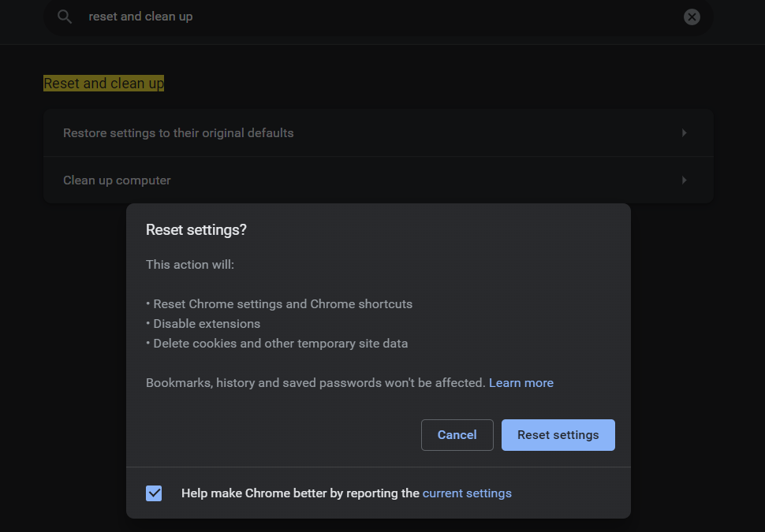The height and width of the screenshot is (532, 765).
Task: Open the Learn more link
Action: [x=521, y=383]
